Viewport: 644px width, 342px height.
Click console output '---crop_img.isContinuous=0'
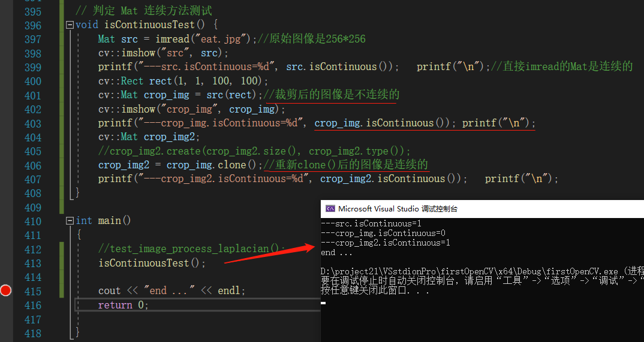tap(383, 234)
